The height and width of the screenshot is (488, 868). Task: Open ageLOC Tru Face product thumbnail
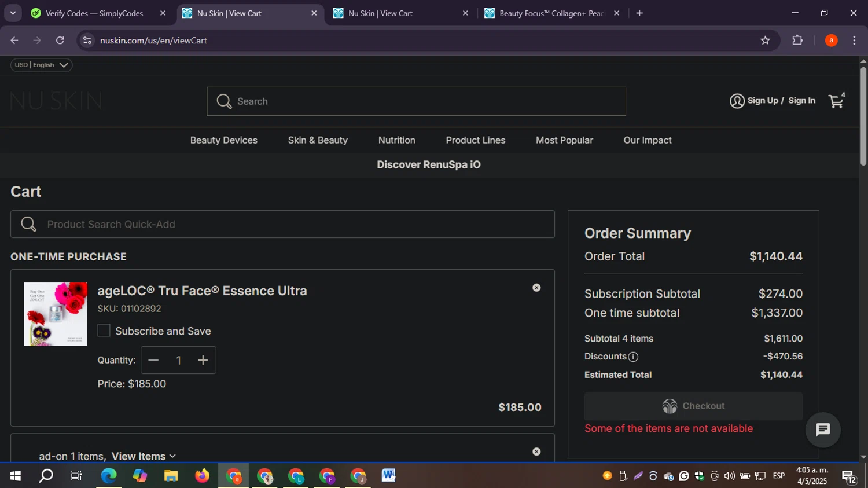(56, 314)
